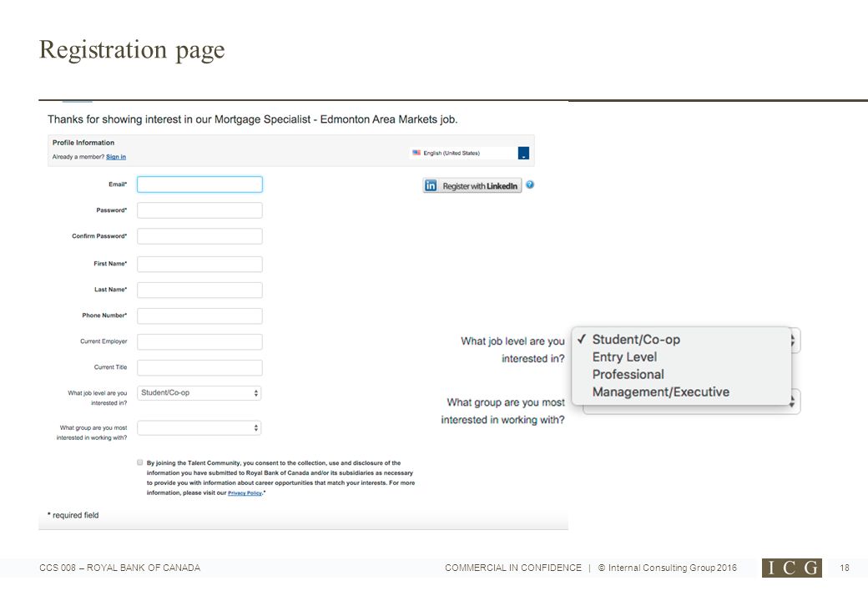868x601 pixels.
Task: Click the US flag language icon
Action: (416, 153)
